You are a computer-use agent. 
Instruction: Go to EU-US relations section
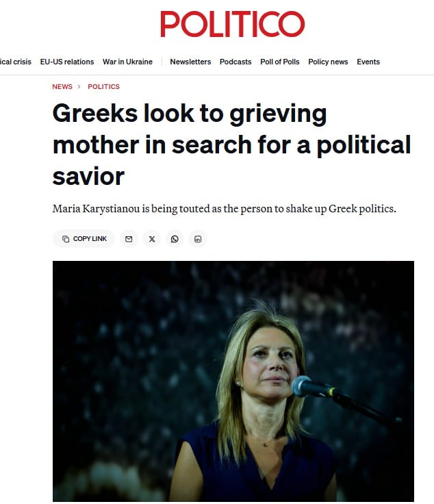tap(67, 62)
